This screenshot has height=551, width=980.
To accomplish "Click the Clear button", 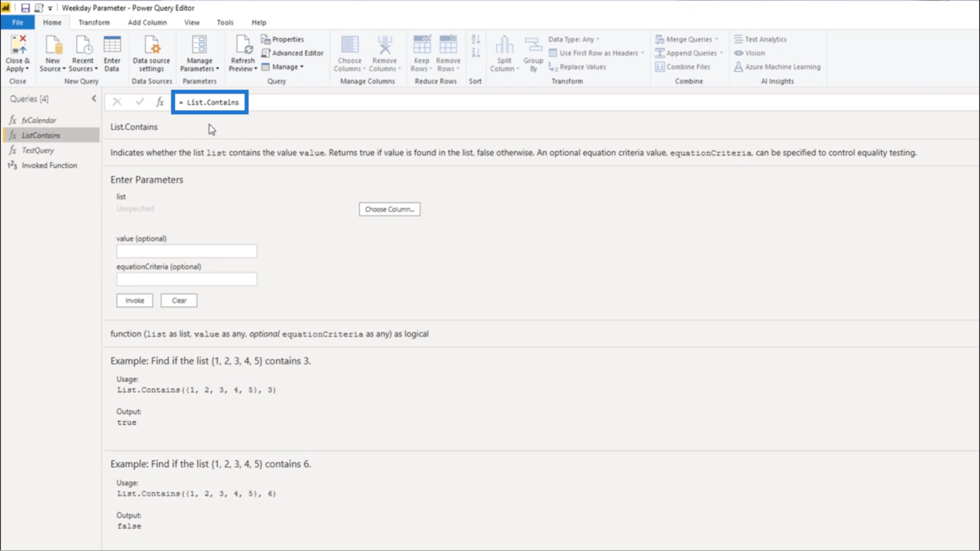I will pos(179,301).
